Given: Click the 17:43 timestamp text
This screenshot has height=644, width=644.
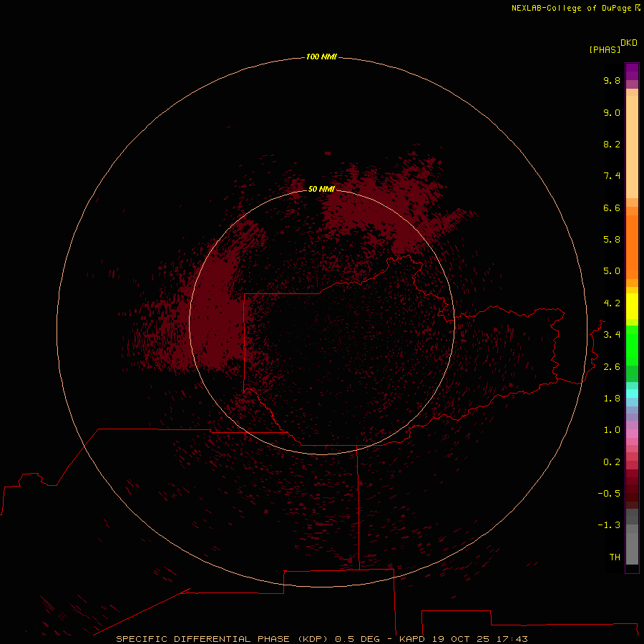Looking at the screenshot, I should click(512, 639).
